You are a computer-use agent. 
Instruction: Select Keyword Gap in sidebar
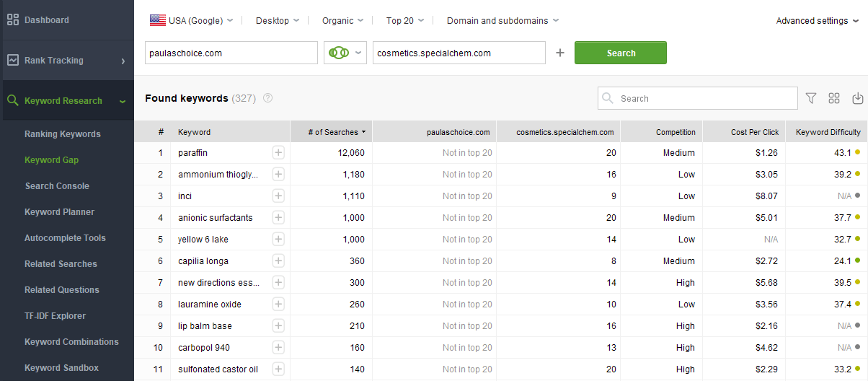click(51, 160)
